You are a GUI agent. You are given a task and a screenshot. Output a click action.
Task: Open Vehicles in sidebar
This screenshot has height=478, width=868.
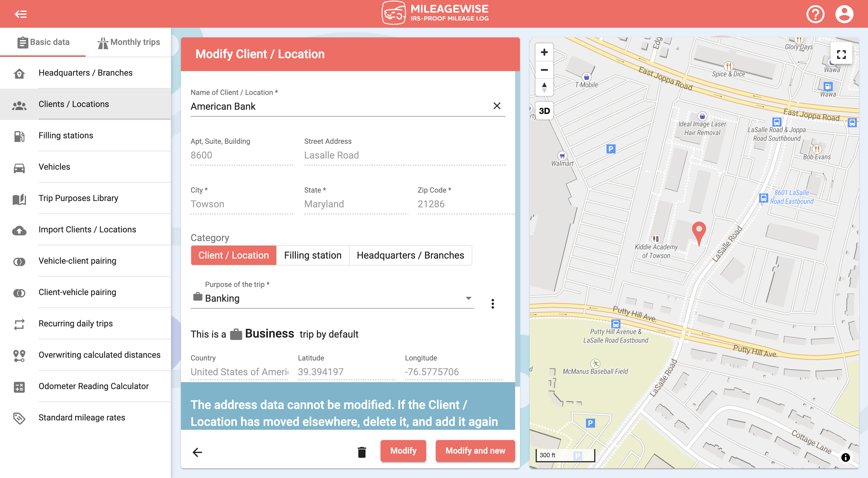tap(86, 167)
